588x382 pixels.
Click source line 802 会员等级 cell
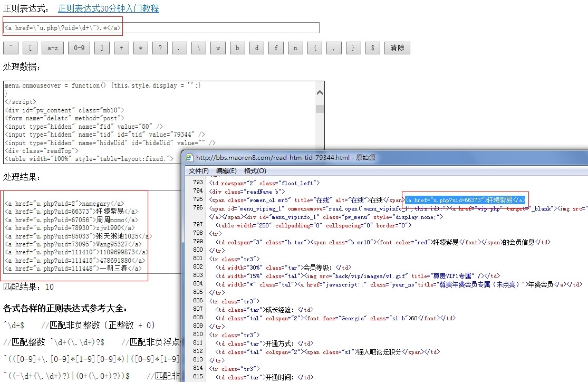point(283,268)
